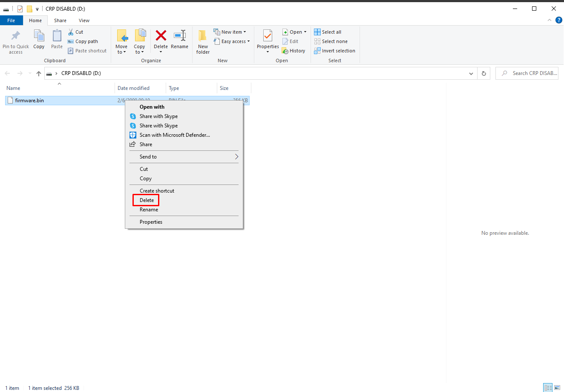This screenshot has height=392, width=564.
Task: Click Scan with Microsoft Defender menu entry
Action: click(174, 135)
